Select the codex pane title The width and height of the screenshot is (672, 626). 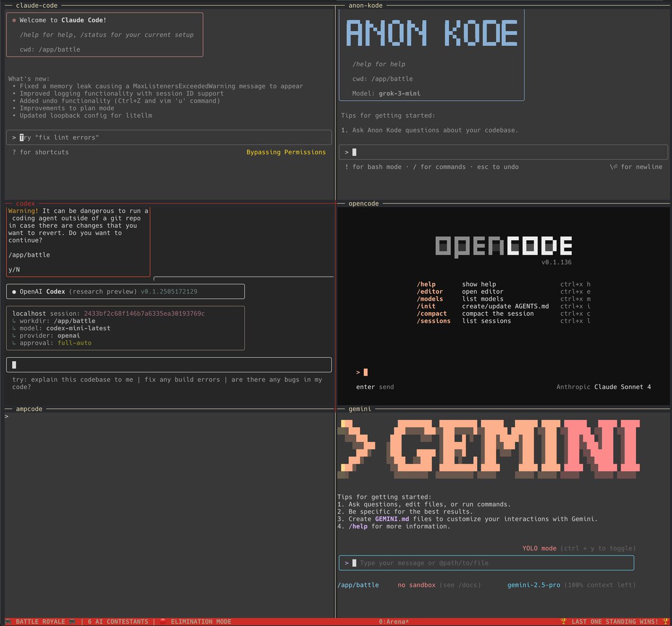pos(25,203)
